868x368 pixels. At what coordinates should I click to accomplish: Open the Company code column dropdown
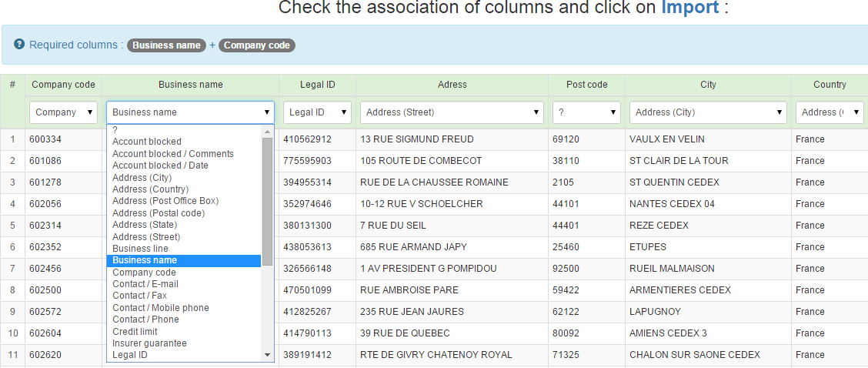pos(64,112)
